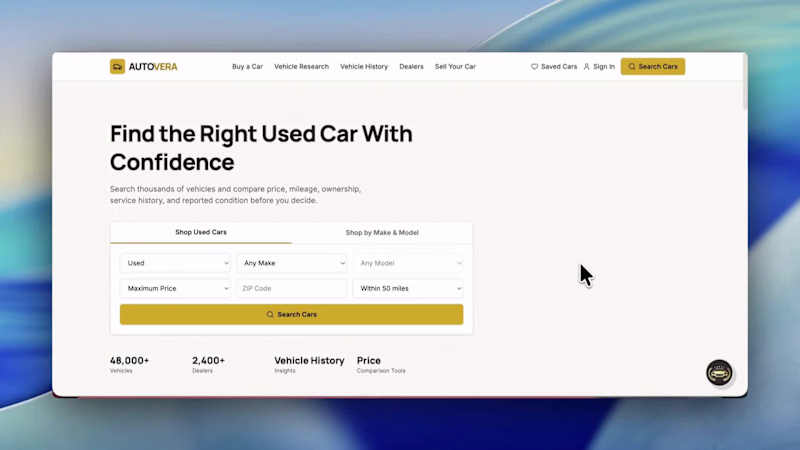
Task: Open the Buy a Car menu
Action: pyautogui.click(x=247, y=67)
